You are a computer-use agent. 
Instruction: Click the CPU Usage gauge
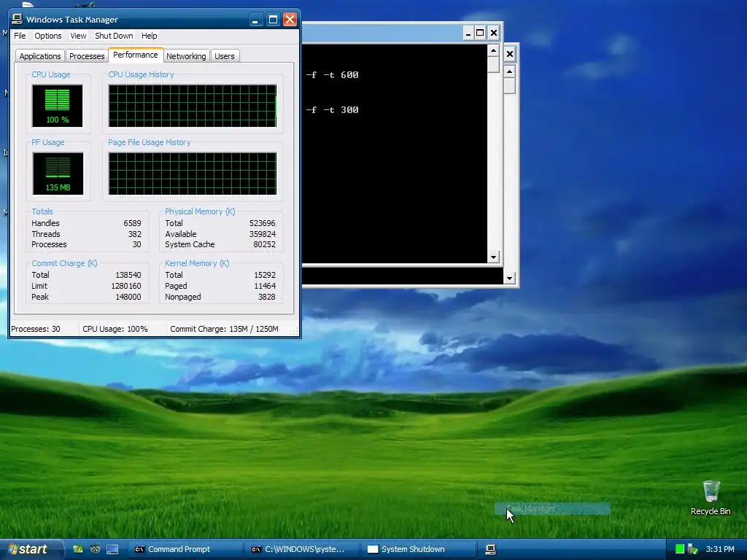pos(57,106)
